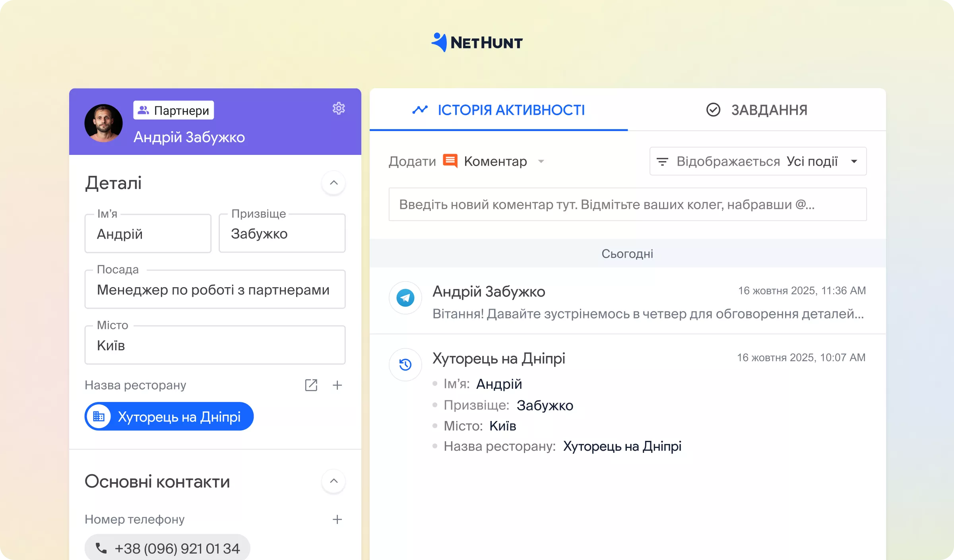The height and width of the screenshot is (560, 954).
Task: Click the change history icon next to Хуторець на Дніпрі
Action: (x=405, y=365)
